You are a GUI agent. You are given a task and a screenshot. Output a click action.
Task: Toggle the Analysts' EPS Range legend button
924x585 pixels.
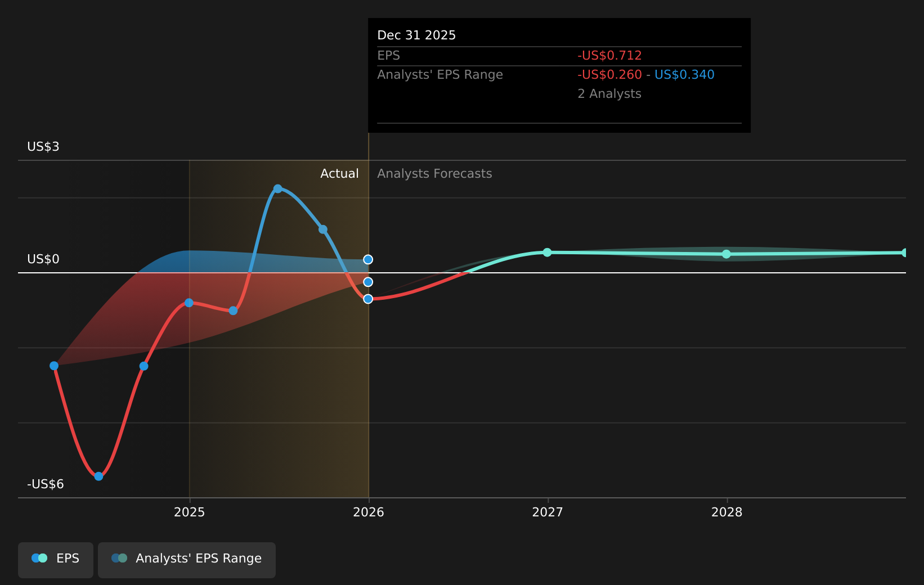[x=187, y=560]
